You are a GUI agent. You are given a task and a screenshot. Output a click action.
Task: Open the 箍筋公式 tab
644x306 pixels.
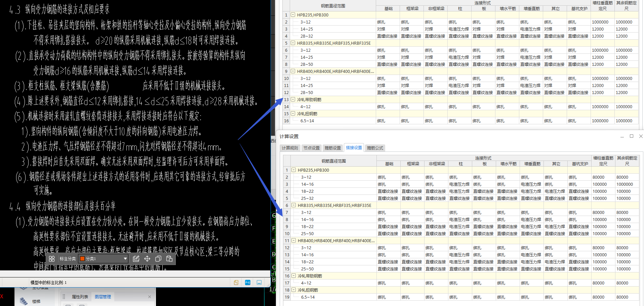pos(375,148)
